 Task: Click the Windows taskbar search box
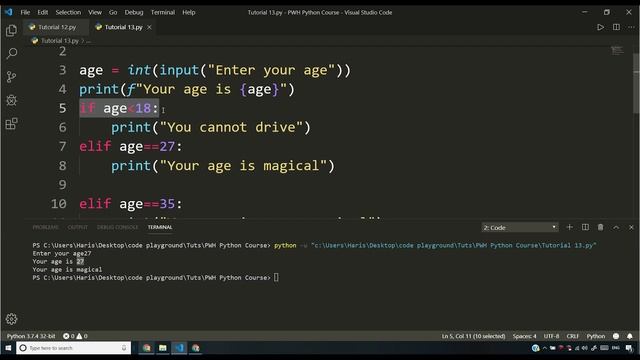[x=73, y=348]
